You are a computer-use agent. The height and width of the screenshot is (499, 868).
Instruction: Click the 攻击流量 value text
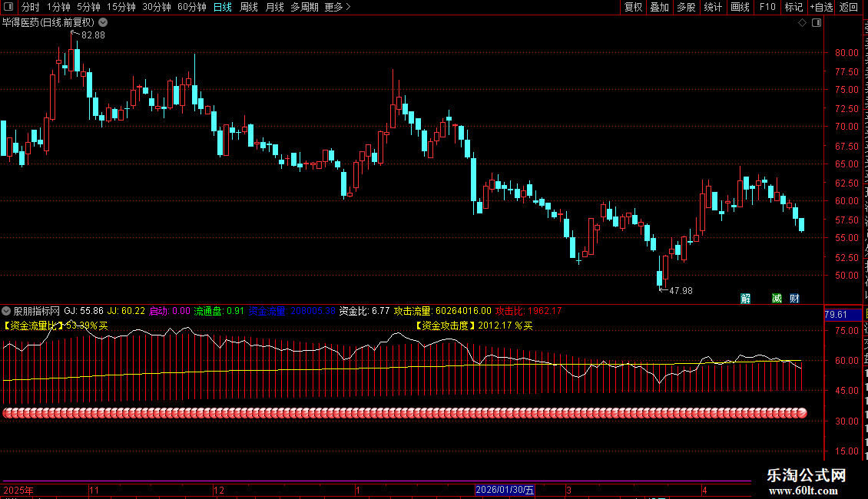pyautogui.click(x=442, y=311)
